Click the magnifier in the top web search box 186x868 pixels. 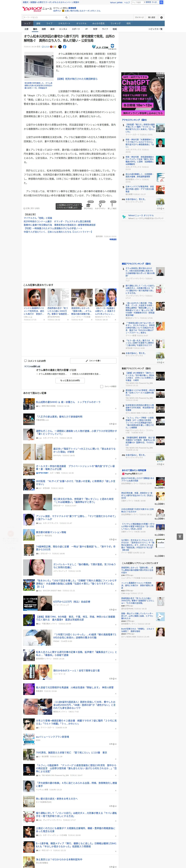(161, 2)
